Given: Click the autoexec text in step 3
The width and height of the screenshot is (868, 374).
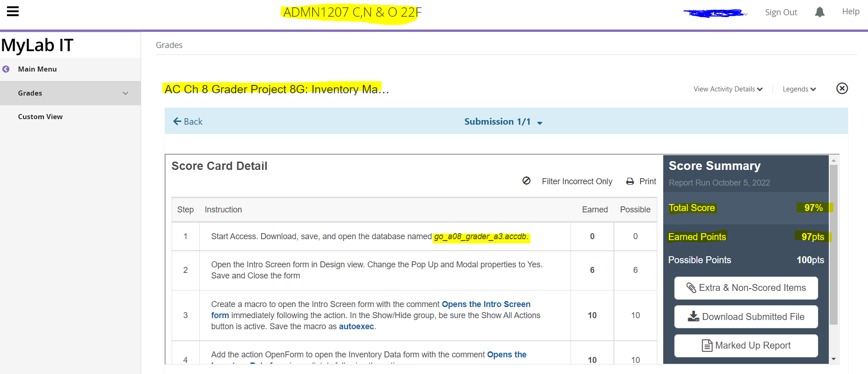Looking at the screenshot, I should coord(356,326).
